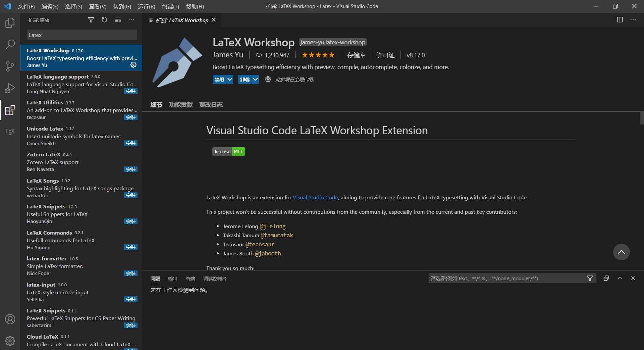
Task: Select latex-input extension in the list
Action: point(81,292)
